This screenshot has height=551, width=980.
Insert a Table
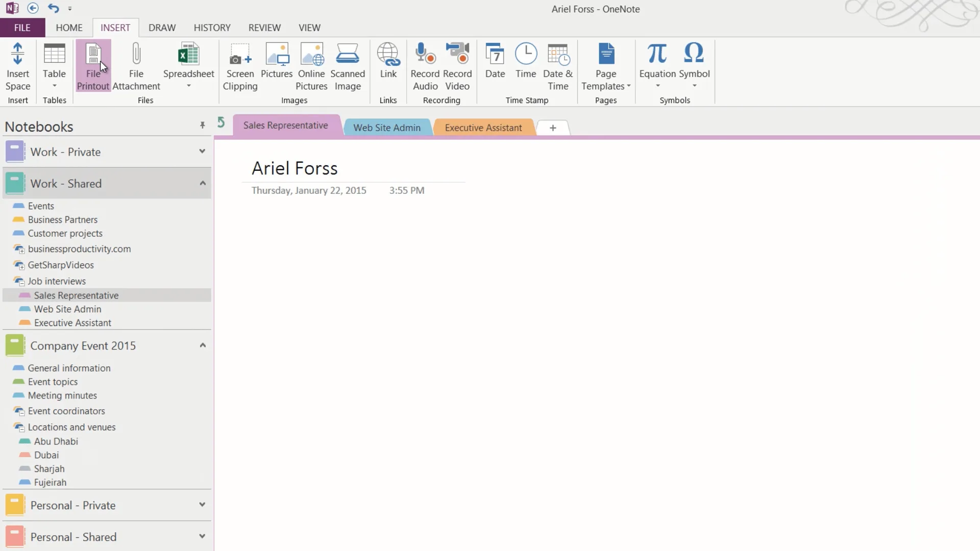click(54, 66)
